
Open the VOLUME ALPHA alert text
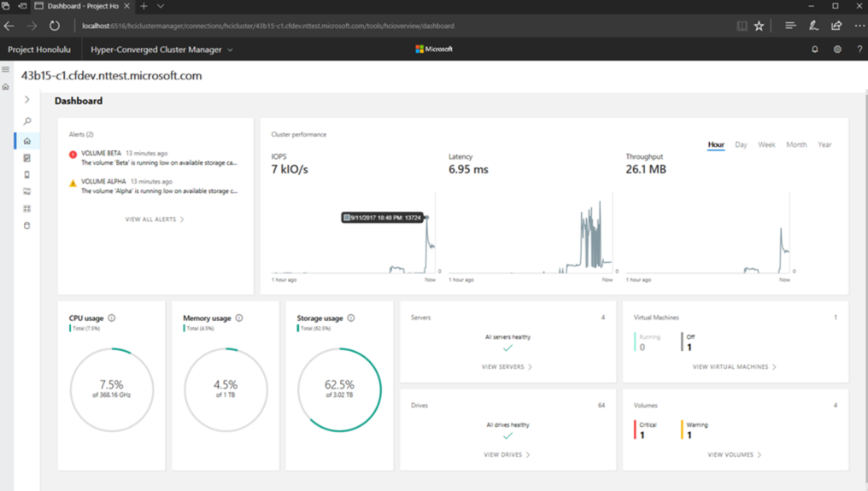coord(159,186)
